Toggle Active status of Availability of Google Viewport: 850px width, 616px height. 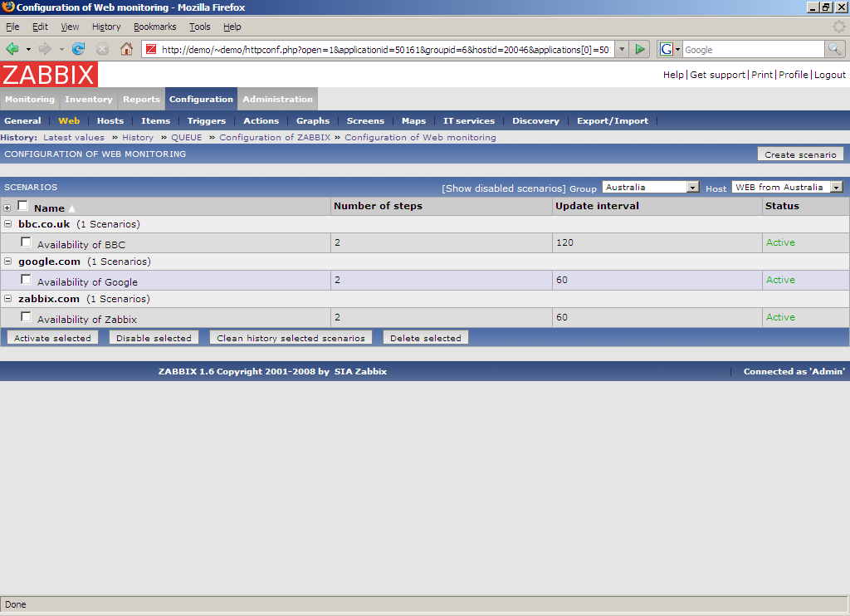point(780,280)
